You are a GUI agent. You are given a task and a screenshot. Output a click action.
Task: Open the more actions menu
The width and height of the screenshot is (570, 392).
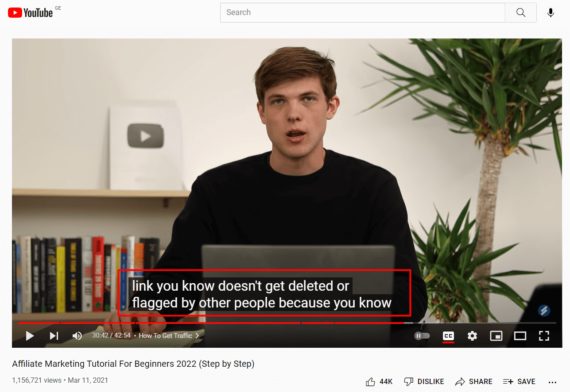(552, 382)
